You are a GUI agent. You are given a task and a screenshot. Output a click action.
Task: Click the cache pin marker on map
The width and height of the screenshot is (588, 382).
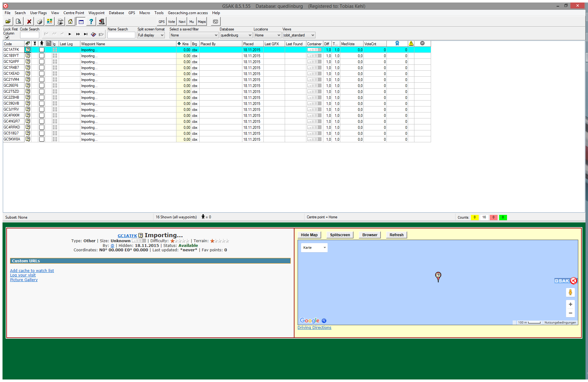point(438,277)
